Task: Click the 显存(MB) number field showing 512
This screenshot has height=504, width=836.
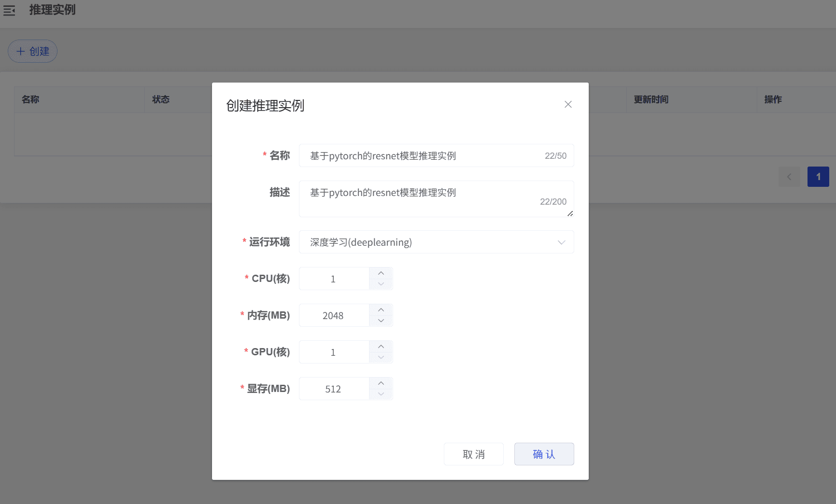Action: tap(334, 389)
